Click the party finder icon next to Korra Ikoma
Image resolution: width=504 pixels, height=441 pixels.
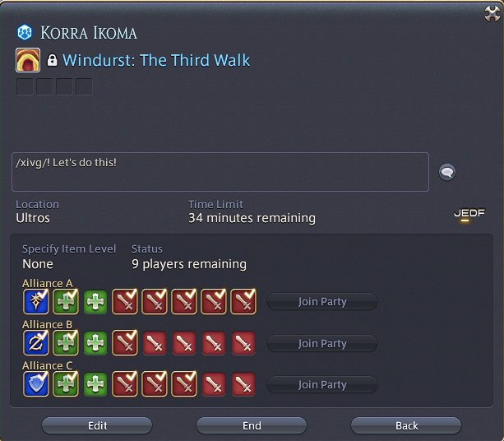[x=25, y=32]
